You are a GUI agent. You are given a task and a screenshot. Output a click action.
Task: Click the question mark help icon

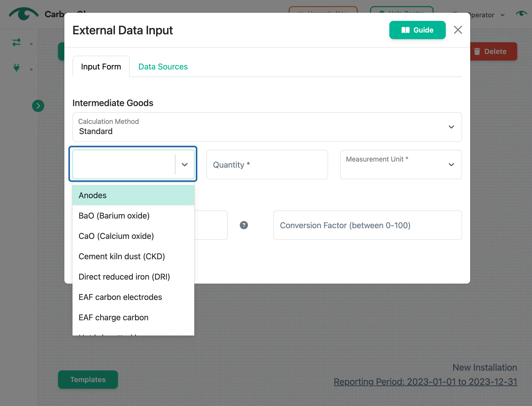pos(244,225)
